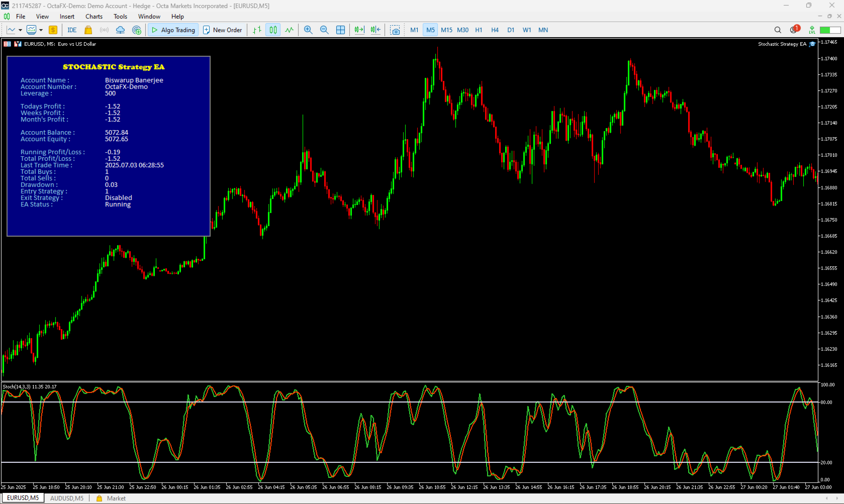Restore the inner chart window
Screen dimensions: 844x504
[x=829, y=16]
